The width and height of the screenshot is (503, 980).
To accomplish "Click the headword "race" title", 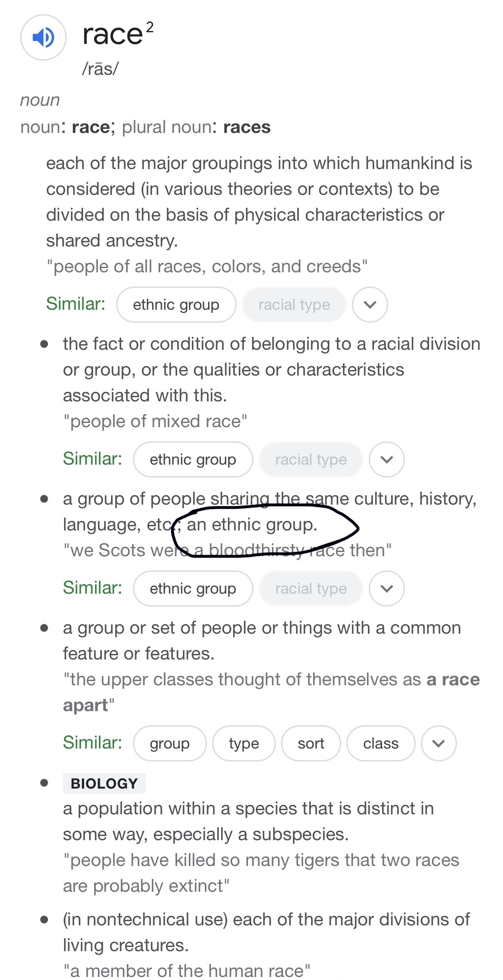I will pos(113,34).
